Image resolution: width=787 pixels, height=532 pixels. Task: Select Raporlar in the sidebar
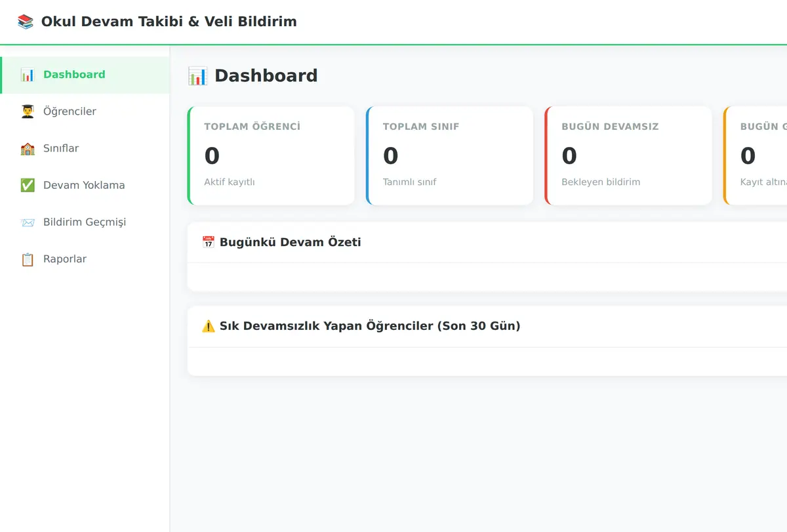[85, 259]
